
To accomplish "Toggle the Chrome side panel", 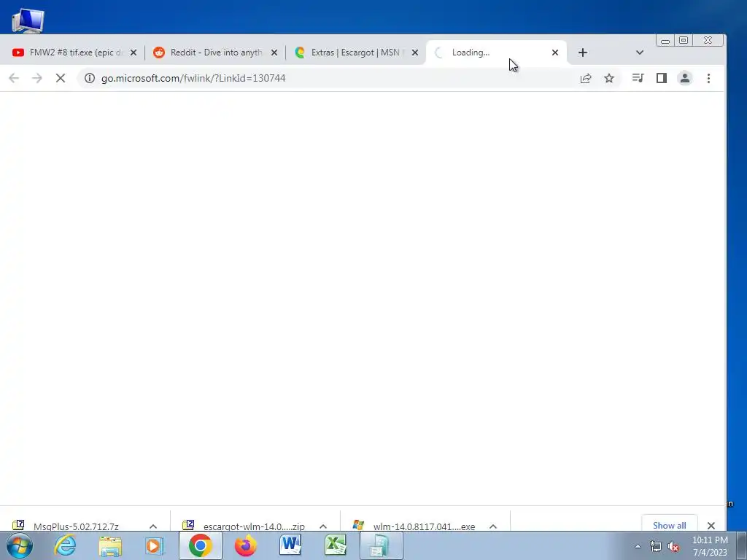I will [x=661, y=78].
